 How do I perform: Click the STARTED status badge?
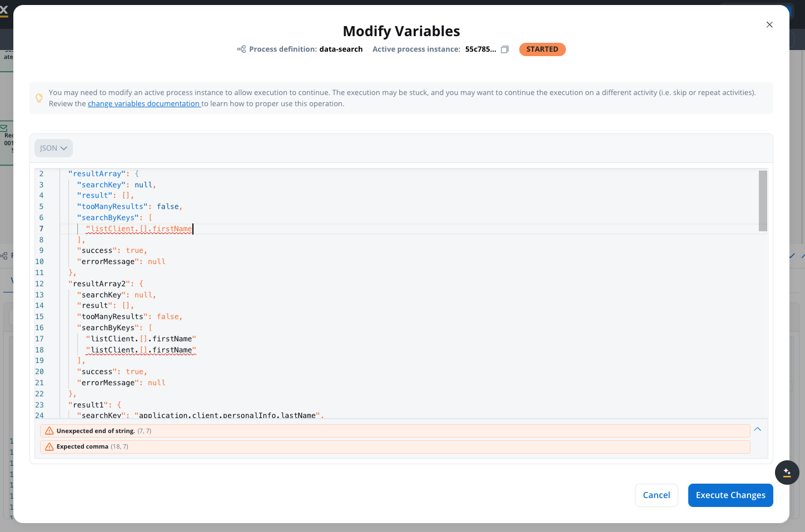point(542,49)
